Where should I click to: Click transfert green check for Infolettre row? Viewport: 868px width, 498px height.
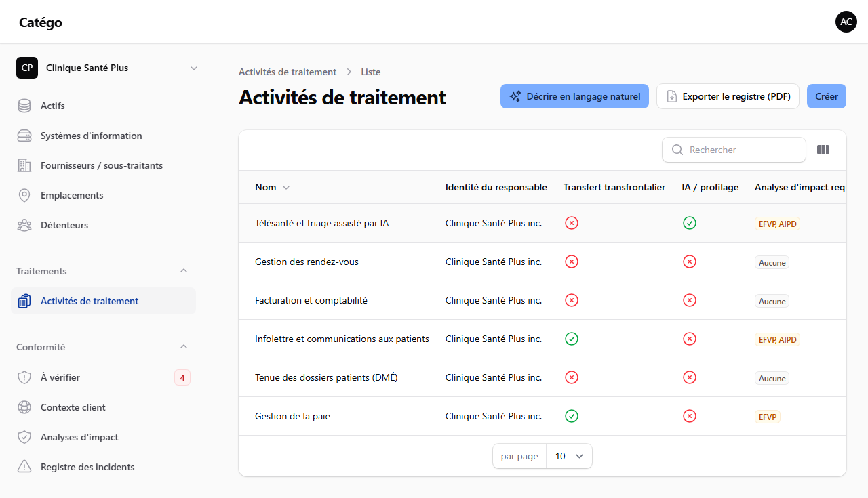point(572,339)
